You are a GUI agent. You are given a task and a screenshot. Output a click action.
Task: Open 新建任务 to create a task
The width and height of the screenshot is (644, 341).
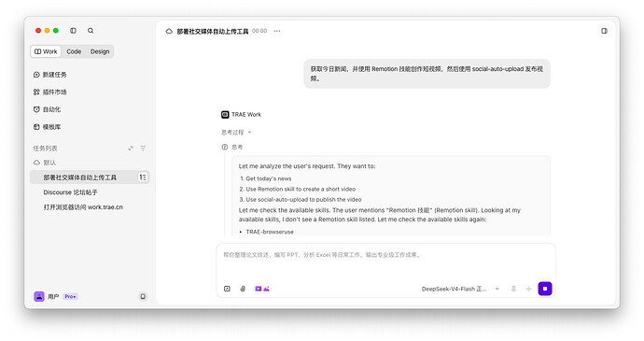(x=50, y=75)
